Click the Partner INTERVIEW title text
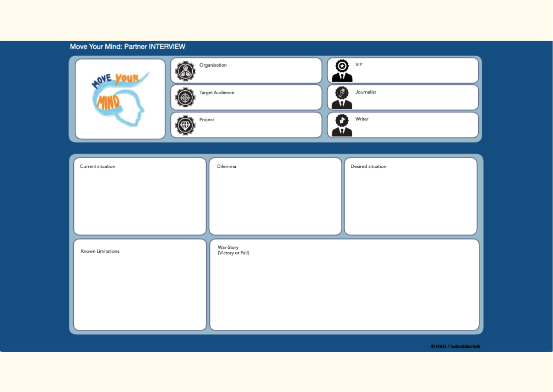 click(x=127, y=47)
